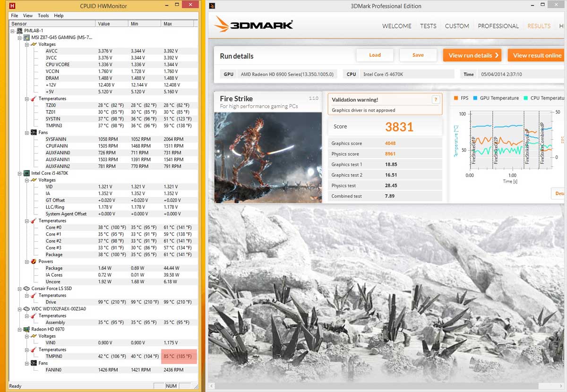Click the HWMonitor title bar app icon
The height and width of the screenshot is (392, 567).
pyautogui.click(x=13, y=6)
